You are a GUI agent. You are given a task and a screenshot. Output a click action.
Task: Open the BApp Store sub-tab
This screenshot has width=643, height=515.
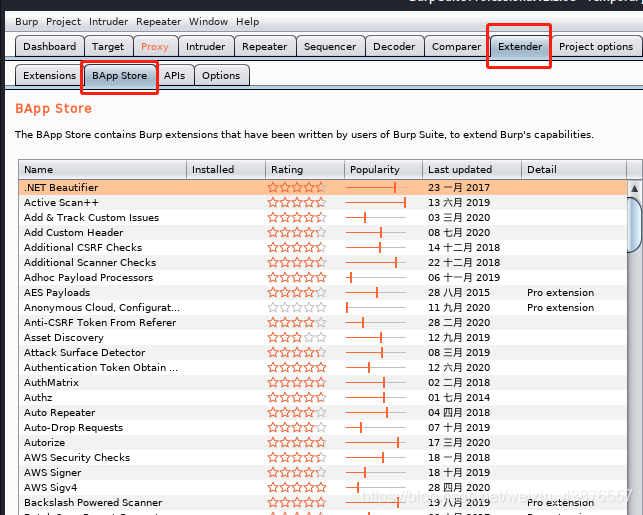[119, 75]
